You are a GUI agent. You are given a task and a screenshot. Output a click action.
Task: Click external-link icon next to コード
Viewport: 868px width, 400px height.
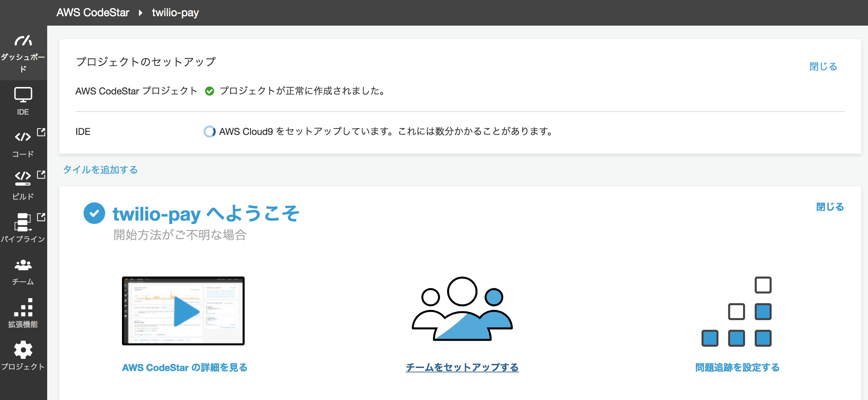(x=41, y=132)
